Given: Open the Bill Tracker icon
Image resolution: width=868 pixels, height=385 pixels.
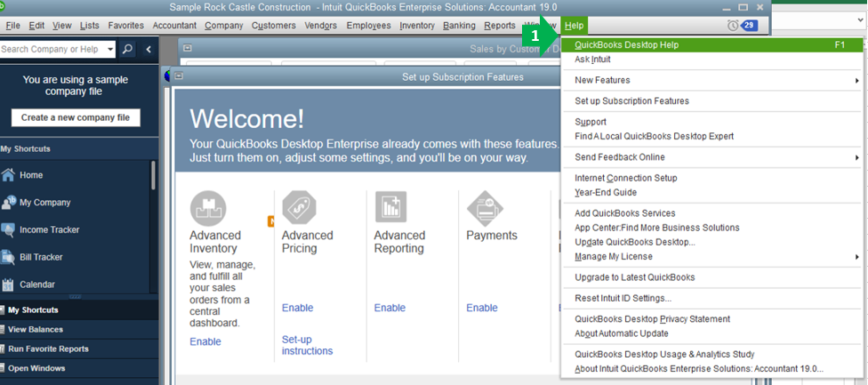Looking at the screenshot, I should point(8,257).
